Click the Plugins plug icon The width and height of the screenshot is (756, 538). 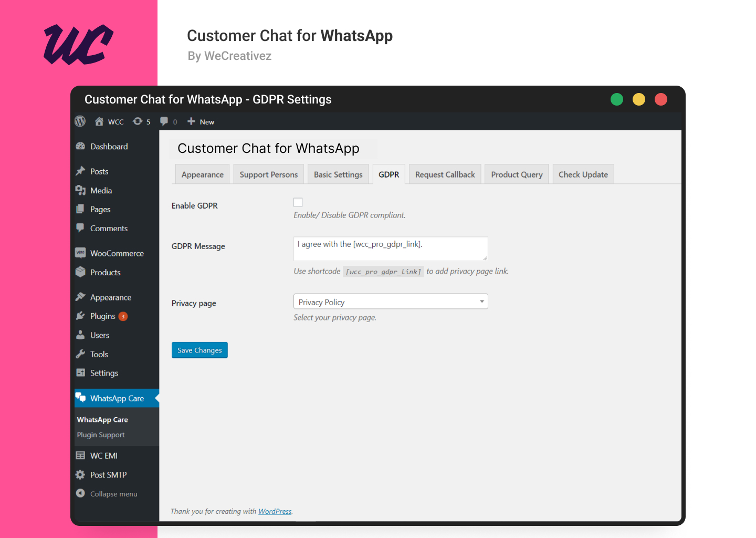tap(80, 316)
